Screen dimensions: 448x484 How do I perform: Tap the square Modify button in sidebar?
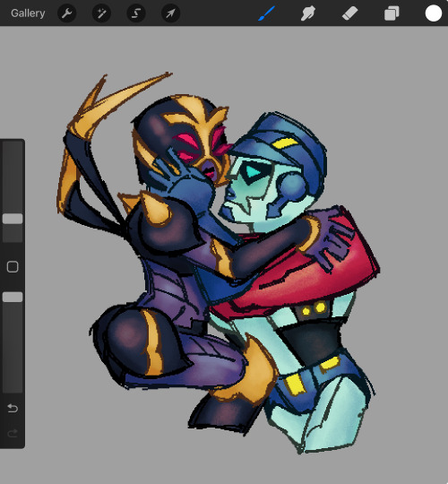click(x=13, y=267)
